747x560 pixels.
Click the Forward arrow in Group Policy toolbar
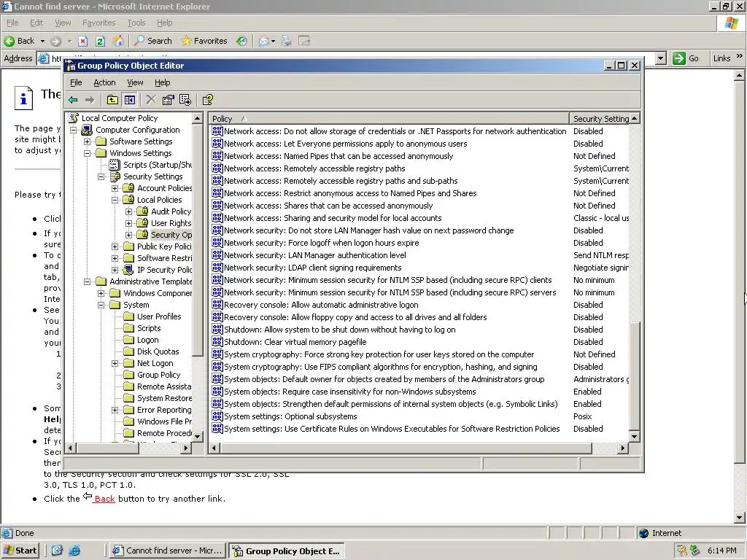pos(90,100)
